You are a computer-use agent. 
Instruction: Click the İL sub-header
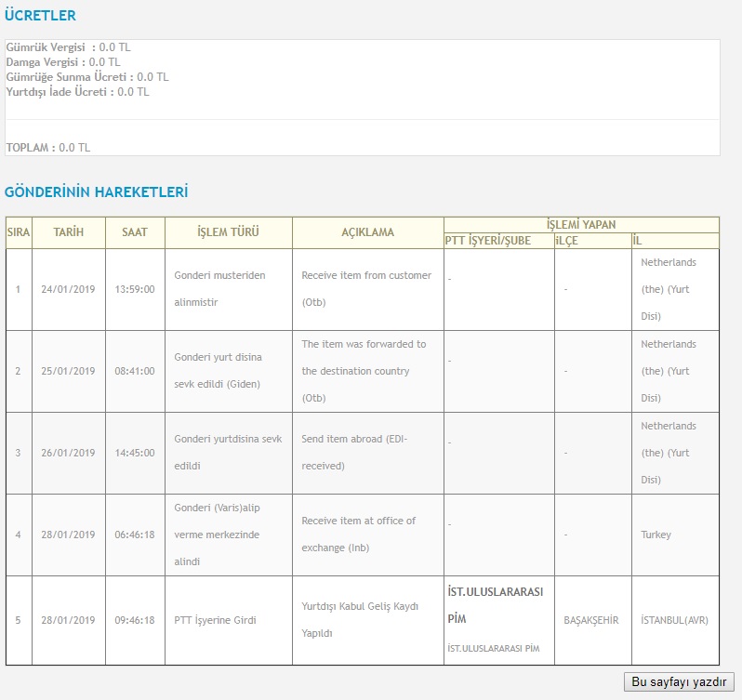[x=675, y=241]
